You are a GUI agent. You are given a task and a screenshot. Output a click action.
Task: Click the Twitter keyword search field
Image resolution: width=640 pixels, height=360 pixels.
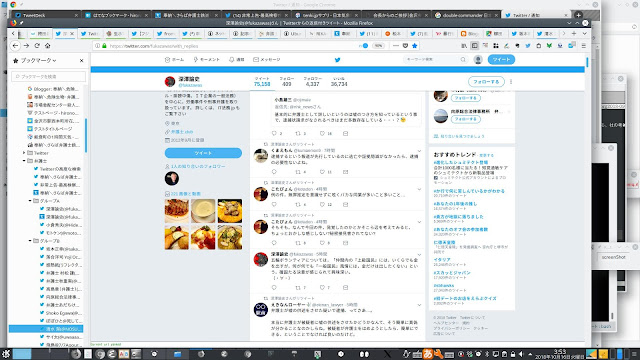pyautogui.click(x=435, y=60)
